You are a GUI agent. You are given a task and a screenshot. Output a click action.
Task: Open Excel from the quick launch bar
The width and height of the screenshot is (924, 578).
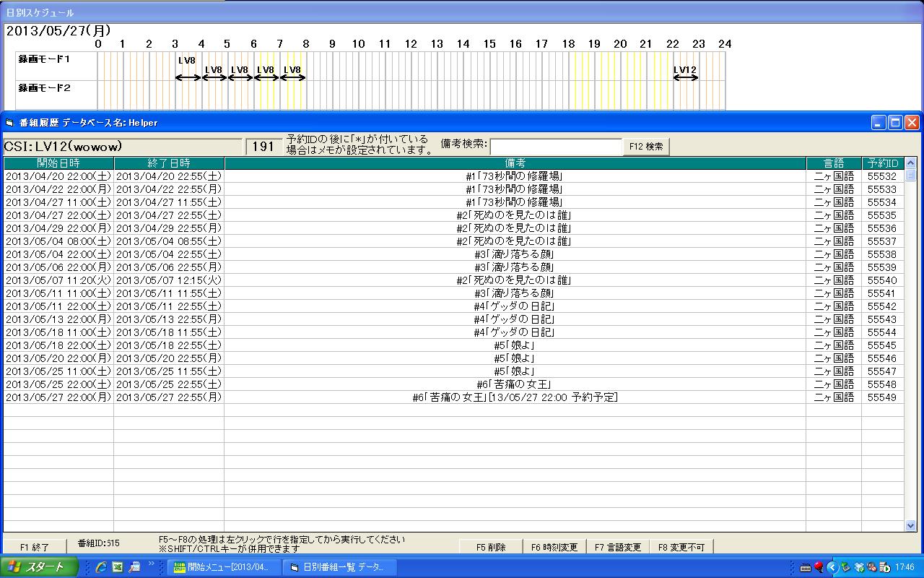coord(118,567)
